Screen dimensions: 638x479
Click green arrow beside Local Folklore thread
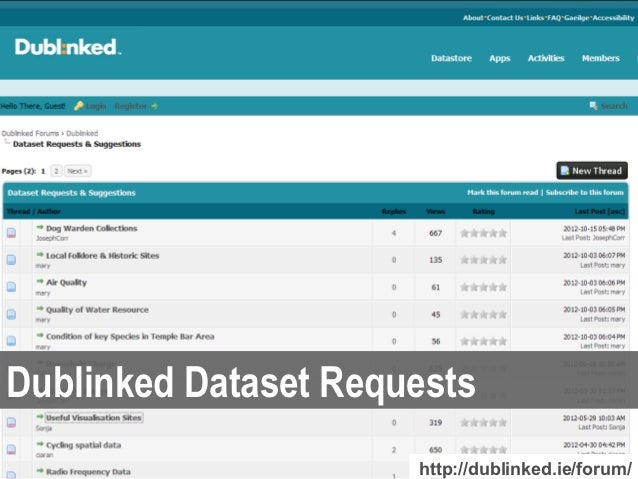[x=39, y=254]
